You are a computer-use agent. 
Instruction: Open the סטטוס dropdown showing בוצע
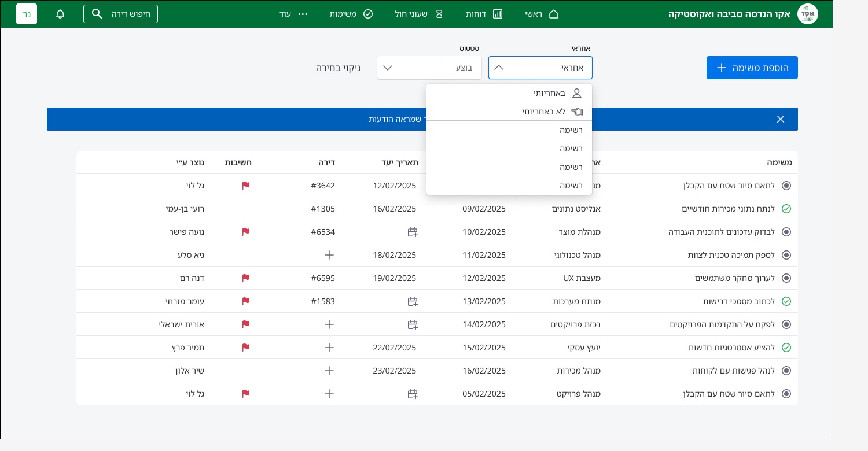click(429, 68)
